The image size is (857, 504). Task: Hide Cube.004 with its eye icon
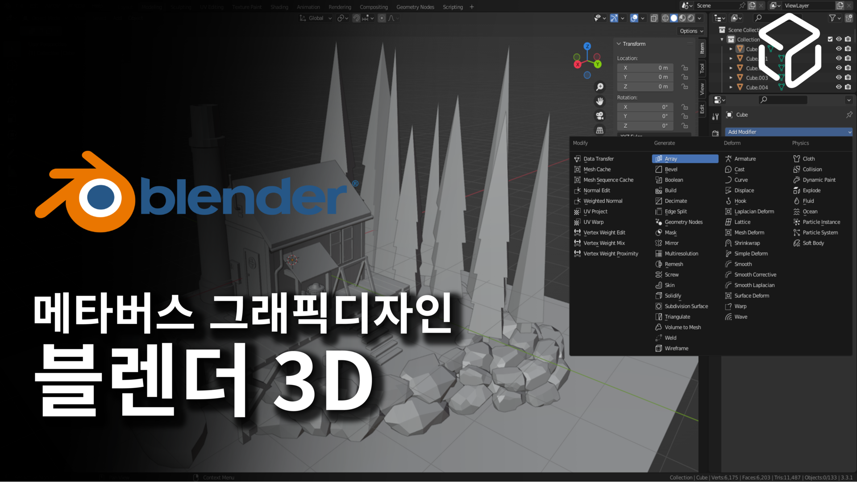(x=839, y=87)
